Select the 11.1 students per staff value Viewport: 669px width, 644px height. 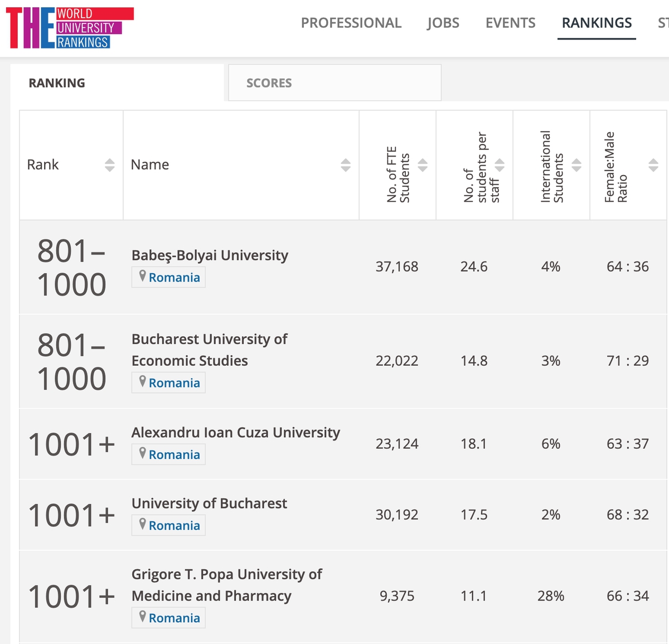[474, 596]
